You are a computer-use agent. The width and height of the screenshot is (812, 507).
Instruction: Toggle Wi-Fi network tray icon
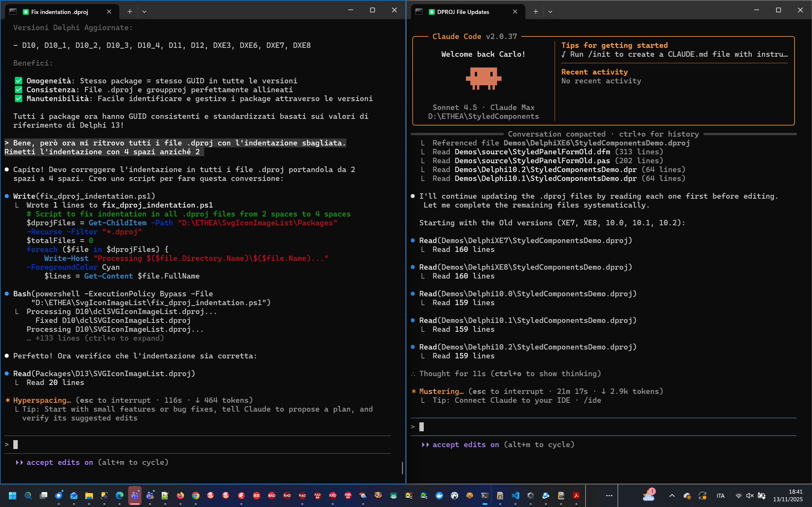coord(738,496)
